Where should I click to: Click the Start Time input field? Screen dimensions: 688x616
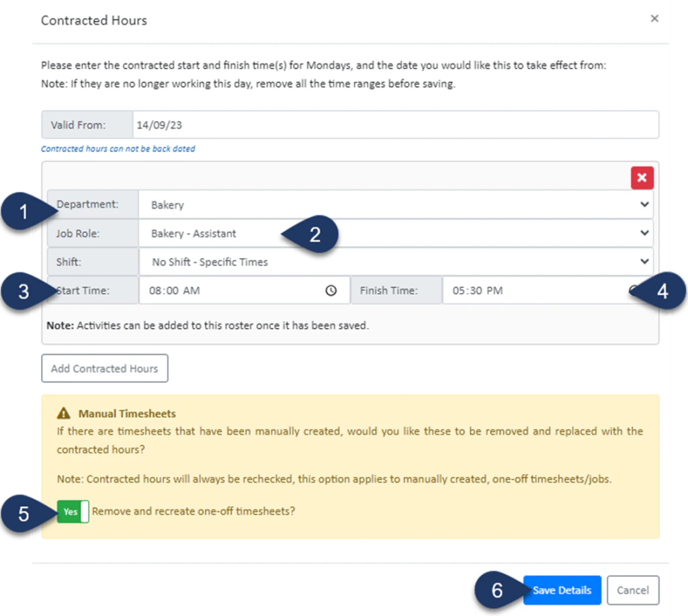point(244,290)
